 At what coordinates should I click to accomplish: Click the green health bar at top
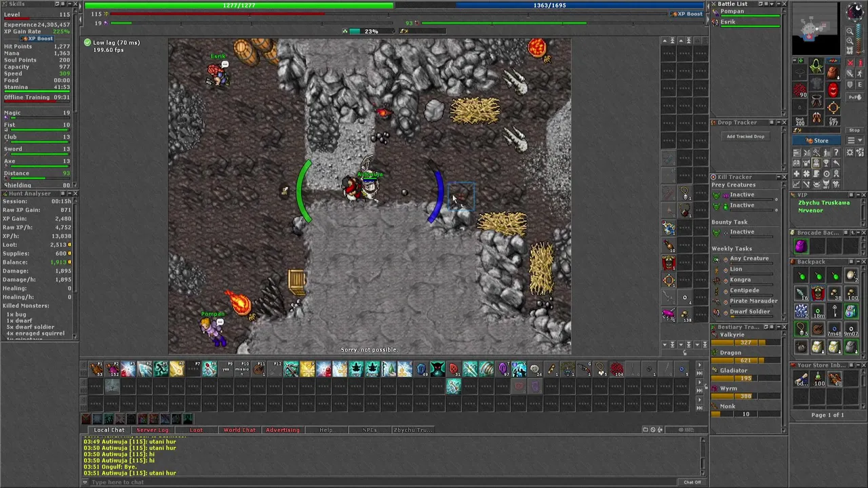(239, 5)
